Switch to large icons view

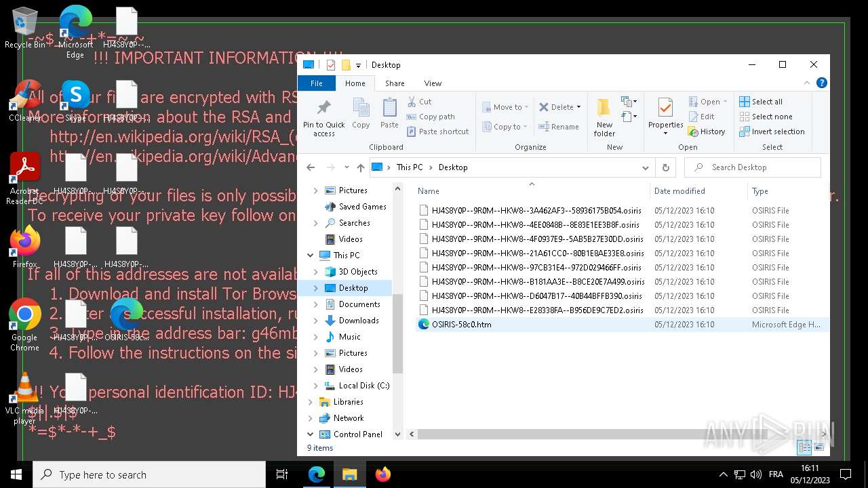(x=819, y=447)
